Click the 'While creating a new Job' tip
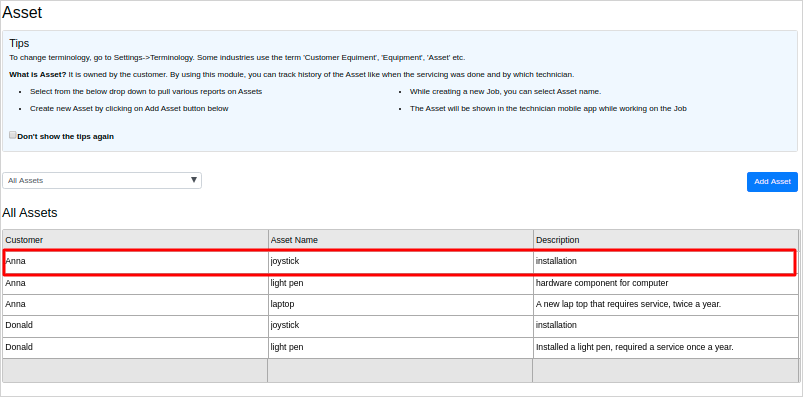803x397 pixels. point(505,91)
